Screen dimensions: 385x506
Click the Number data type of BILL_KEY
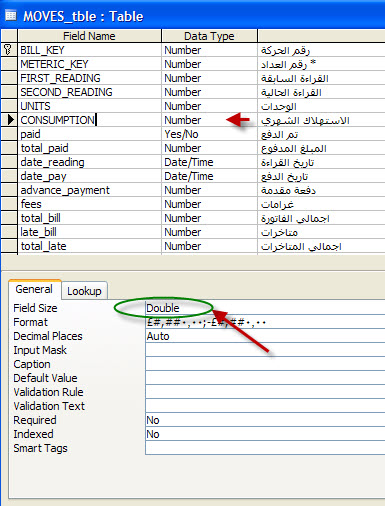click(209, 50)
